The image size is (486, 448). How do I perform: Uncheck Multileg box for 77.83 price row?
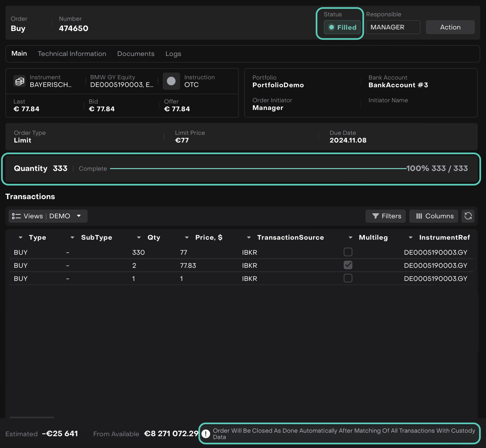(348, 265)
